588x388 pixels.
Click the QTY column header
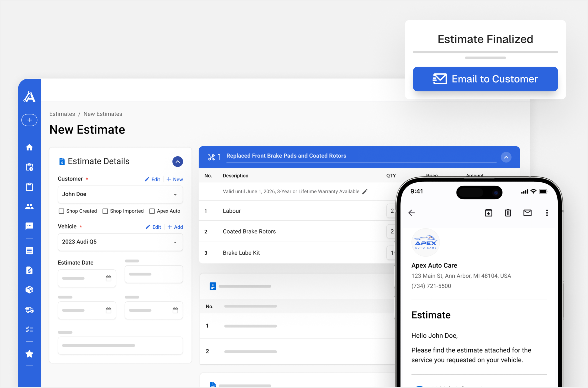point(391,175)
